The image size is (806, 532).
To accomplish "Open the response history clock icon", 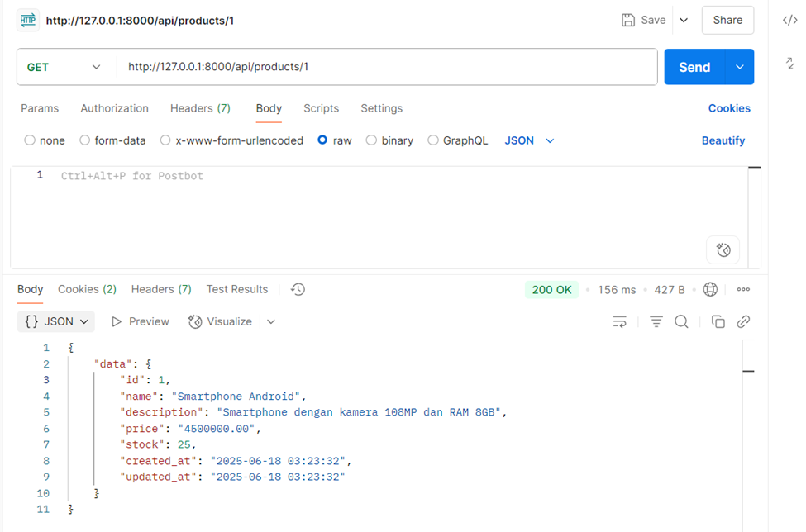I will (x=298, y=289).
